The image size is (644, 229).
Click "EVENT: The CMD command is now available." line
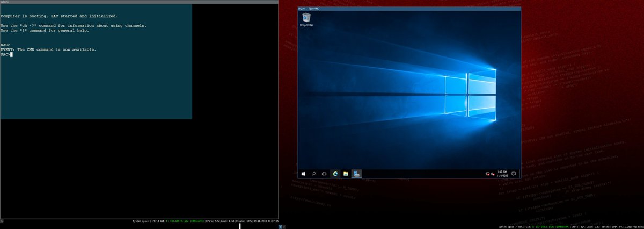(48, 49)
